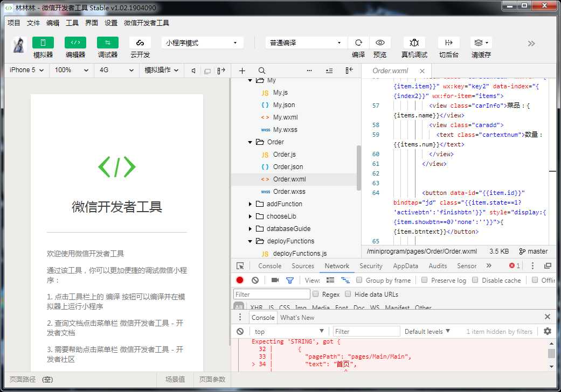Mute the simulator sound icon
Viewport: 561px width, 392px height.
193,71
